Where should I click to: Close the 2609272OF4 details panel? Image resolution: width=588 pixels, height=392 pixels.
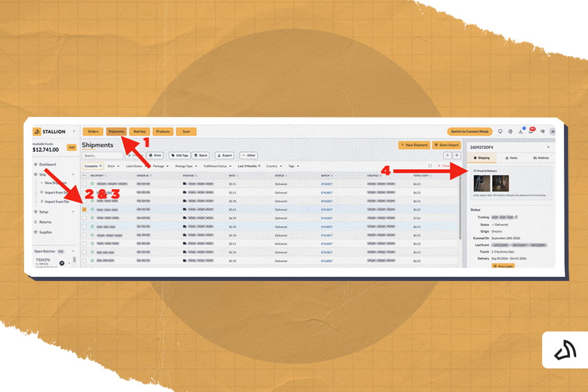[x=548, y=148]
